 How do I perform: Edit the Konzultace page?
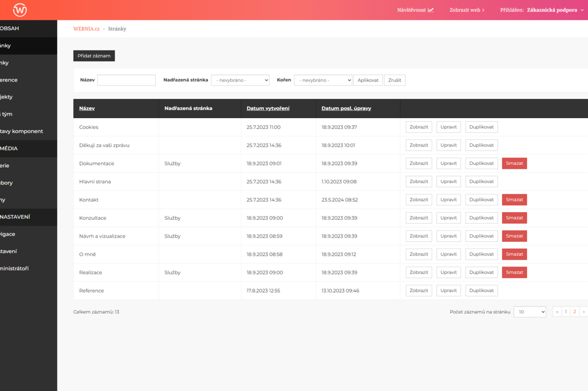448,218
